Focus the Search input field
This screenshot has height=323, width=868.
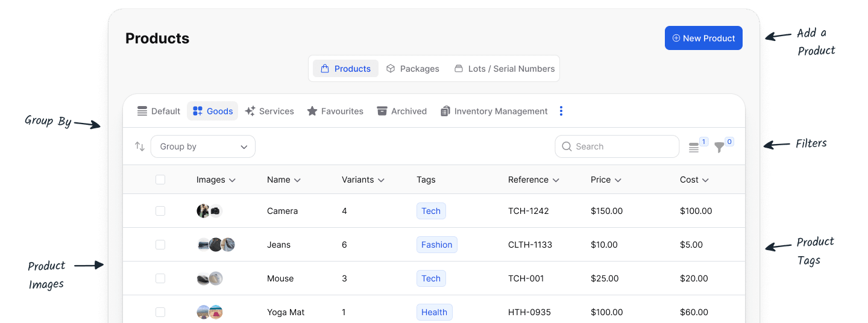(617, 146)
